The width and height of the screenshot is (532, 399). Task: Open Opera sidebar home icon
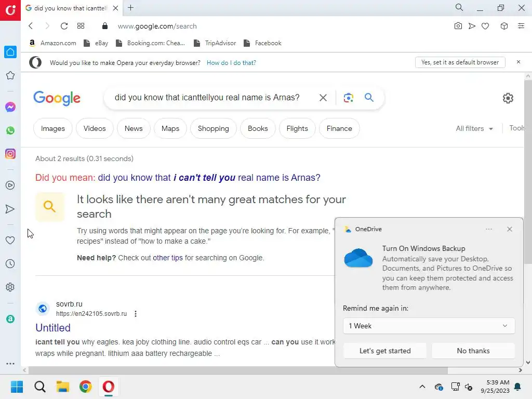10,52
